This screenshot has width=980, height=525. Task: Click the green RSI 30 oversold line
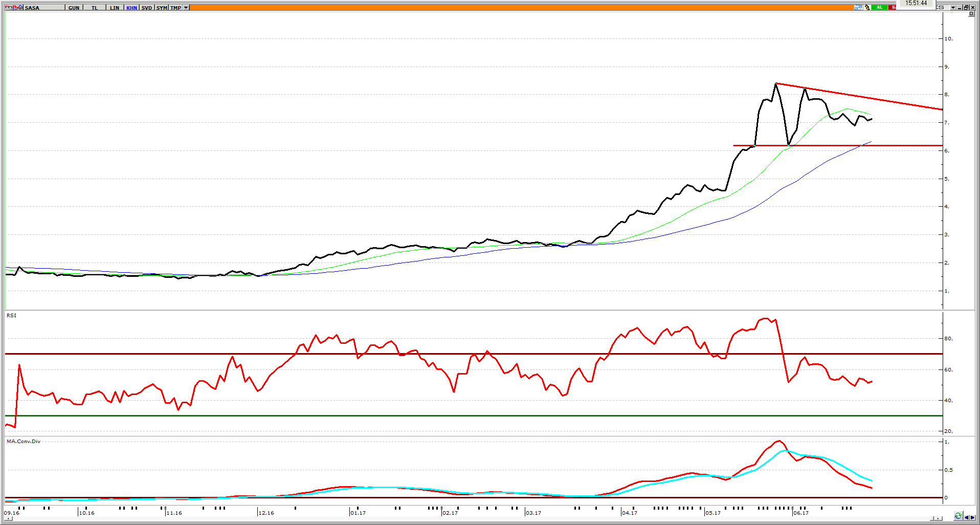click(x=474, y=415)
